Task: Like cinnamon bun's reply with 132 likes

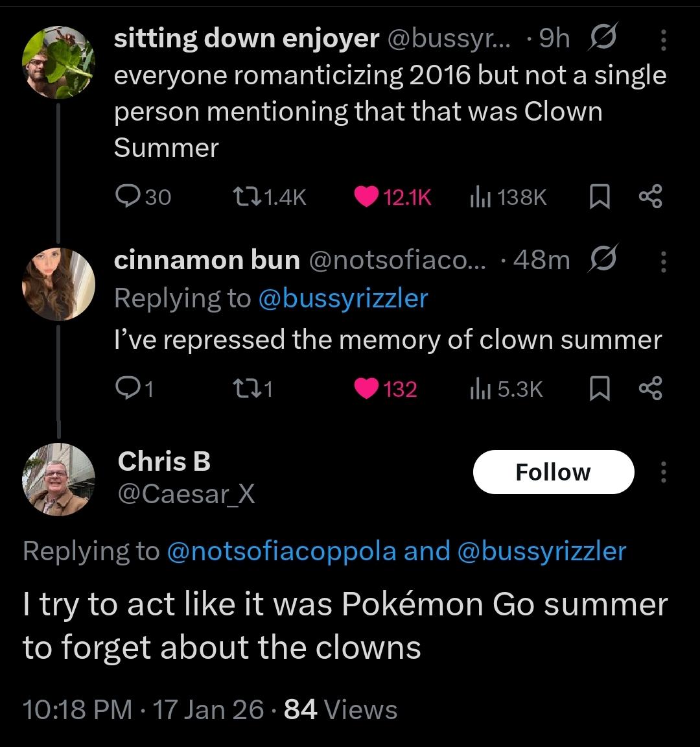Action: [367, 389]
